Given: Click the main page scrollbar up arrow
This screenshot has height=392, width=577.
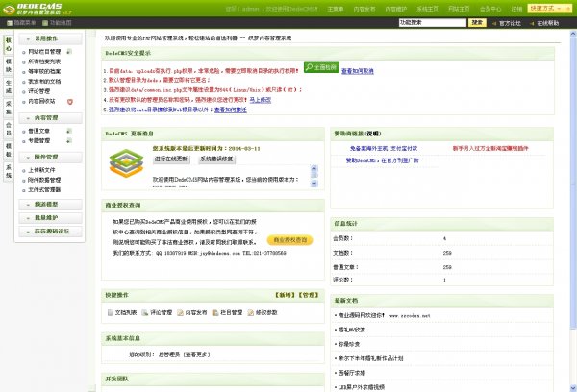Looking at the screenshot, I should point(573,34).
